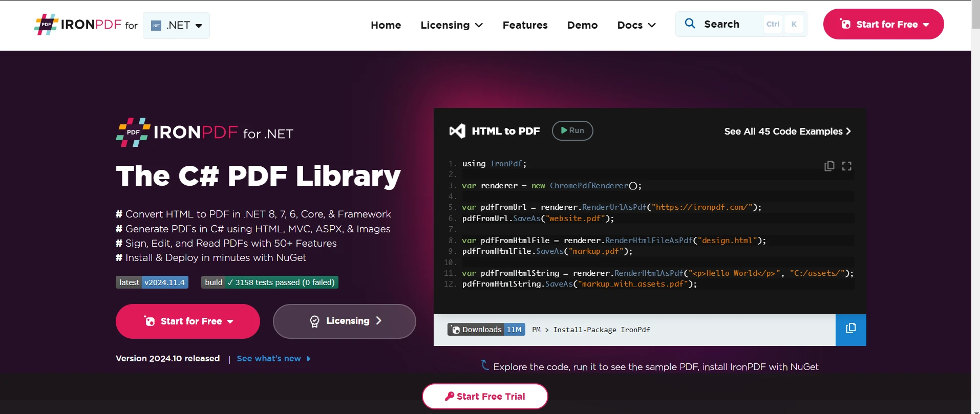Open the .NET language dropdown
The image size is (980, 414).
pyautogui.click(x=176, y=26)
